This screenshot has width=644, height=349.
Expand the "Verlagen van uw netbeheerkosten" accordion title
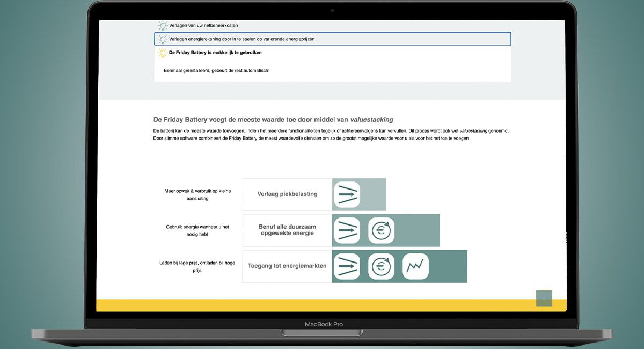[203, 25]
